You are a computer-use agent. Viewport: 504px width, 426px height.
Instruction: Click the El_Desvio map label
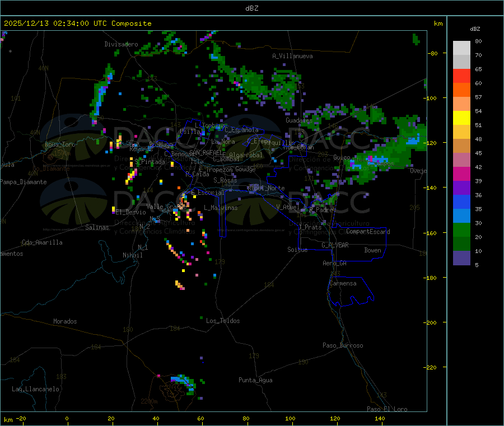(130, 212)
